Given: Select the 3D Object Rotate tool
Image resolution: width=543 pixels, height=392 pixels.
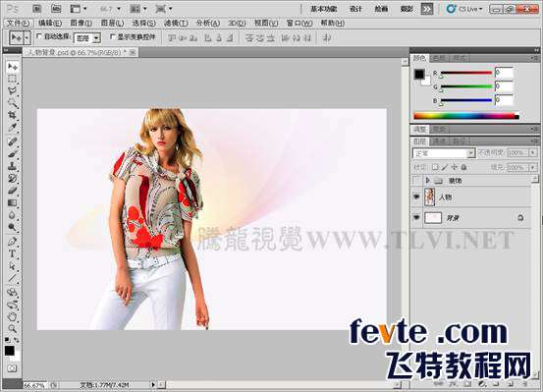Looking at the screenshot, I should coord(13,292).
